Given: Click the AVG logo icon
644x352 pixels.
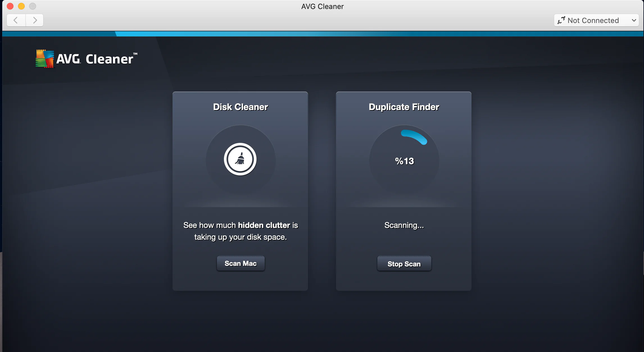Looking at the screenshot, I should pyautogui.click(x=45, y=59).
